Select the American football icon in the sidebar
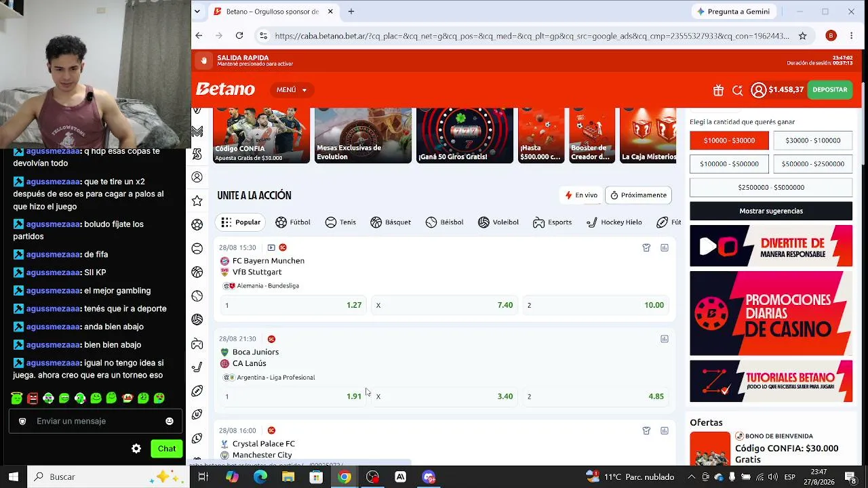This screenshot has width=868, height=488. point(197,391)
